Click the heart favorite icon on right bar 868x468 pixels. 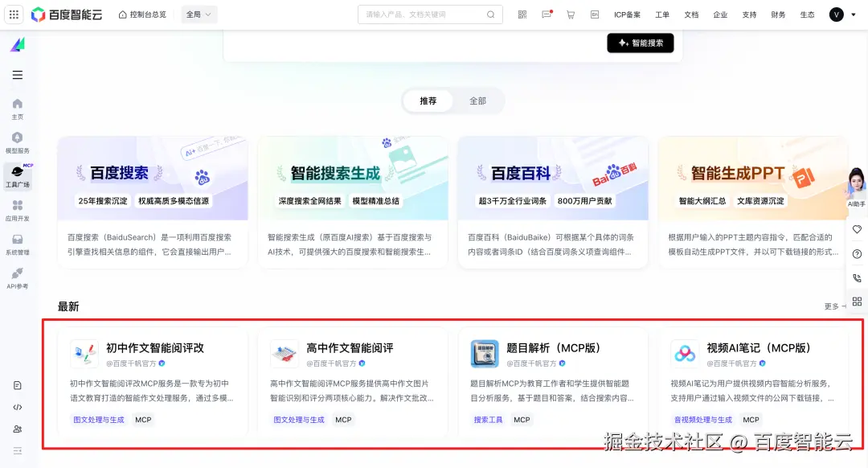[857, 229]
